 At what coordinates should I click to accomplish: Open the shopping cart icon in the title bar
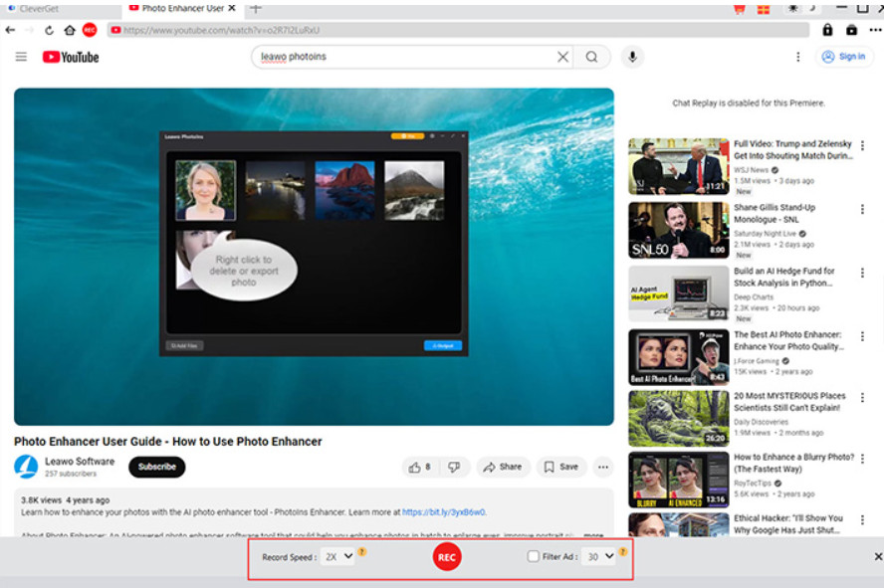point(739,8)
